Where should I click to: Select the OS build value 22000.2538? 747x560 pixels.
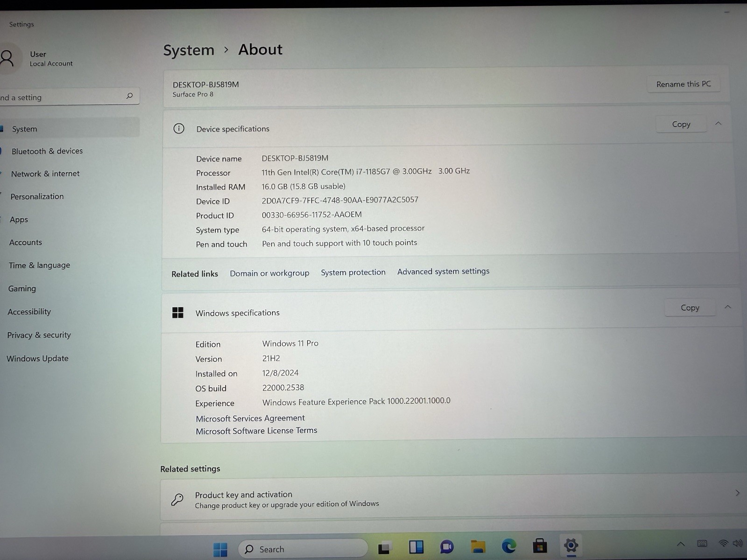(283, 387)
